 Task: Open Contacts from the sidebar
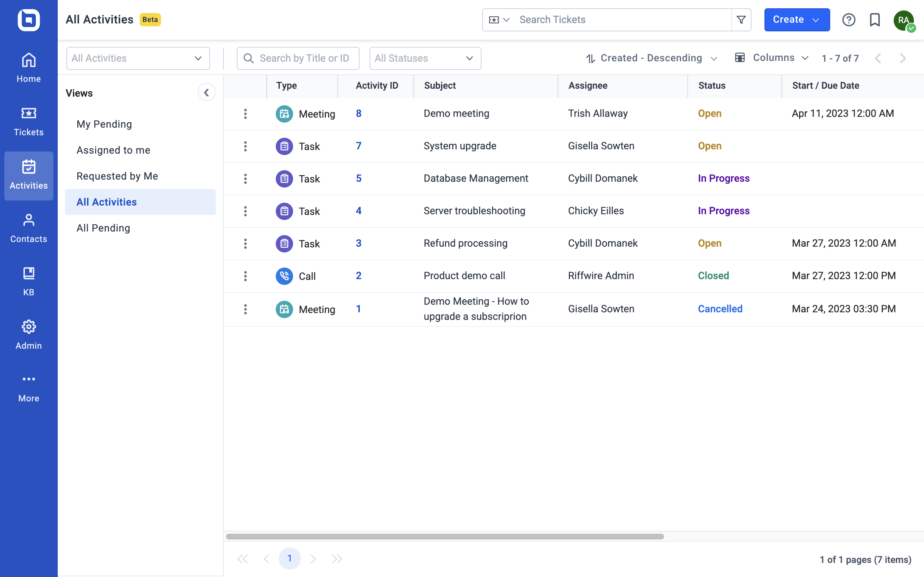29,228
